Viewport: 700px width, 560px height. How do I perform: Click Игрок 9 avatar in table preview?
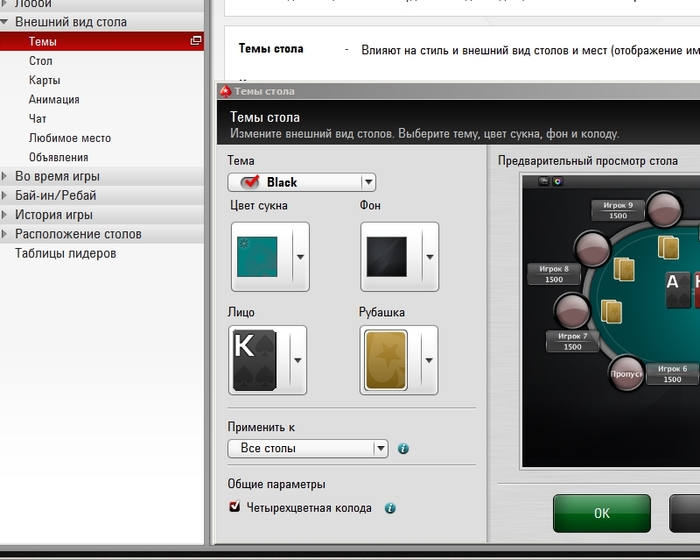[x=664, y=209]
